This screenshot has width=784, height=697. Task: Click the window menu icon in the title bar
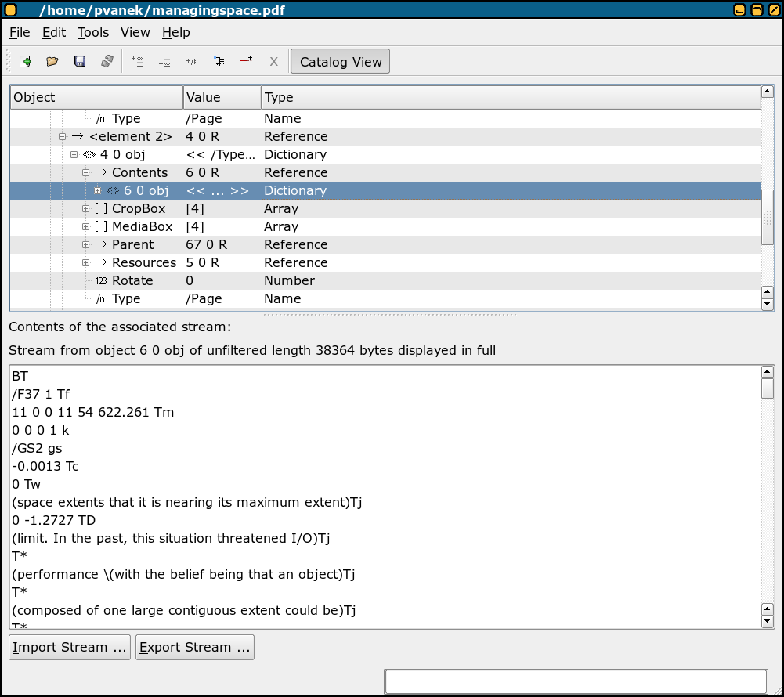coord(10,10)
